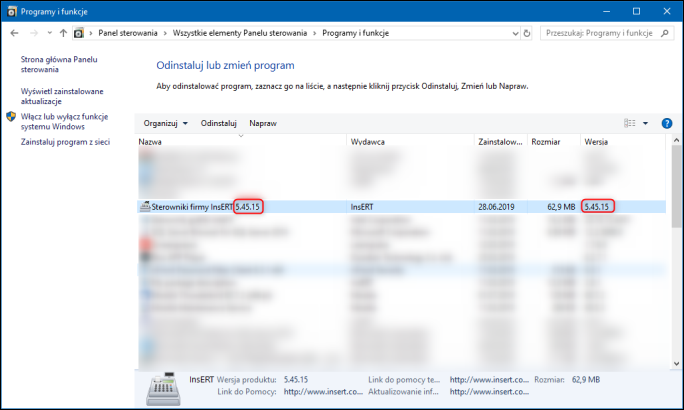Click the Control Panel icon in address bar
Screen dimensions: 684x410
click(79, 33)
